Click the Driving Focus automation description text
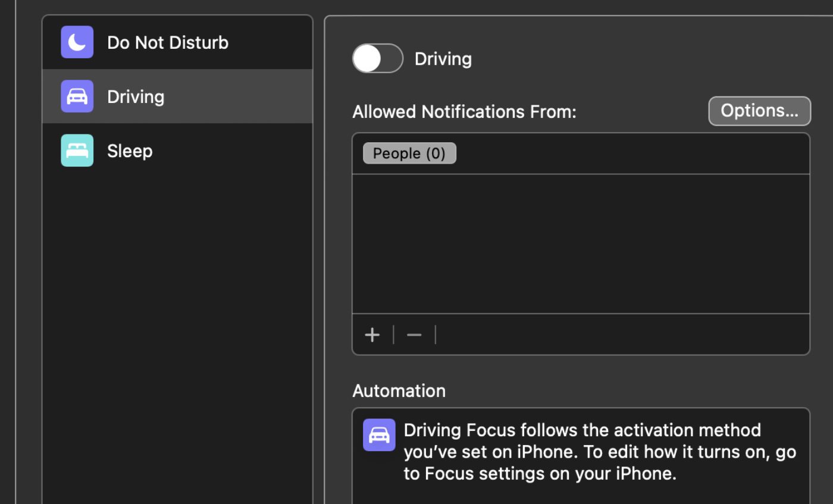Image resolution: width=833 pixels, height=504 pixels. (599, 452)
